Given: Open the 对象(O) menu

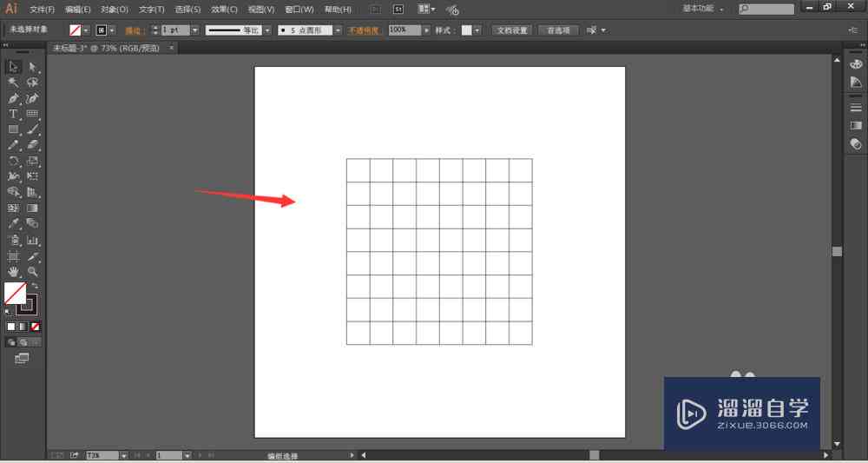Looking at the screenshot, I should tap(115, 10).
